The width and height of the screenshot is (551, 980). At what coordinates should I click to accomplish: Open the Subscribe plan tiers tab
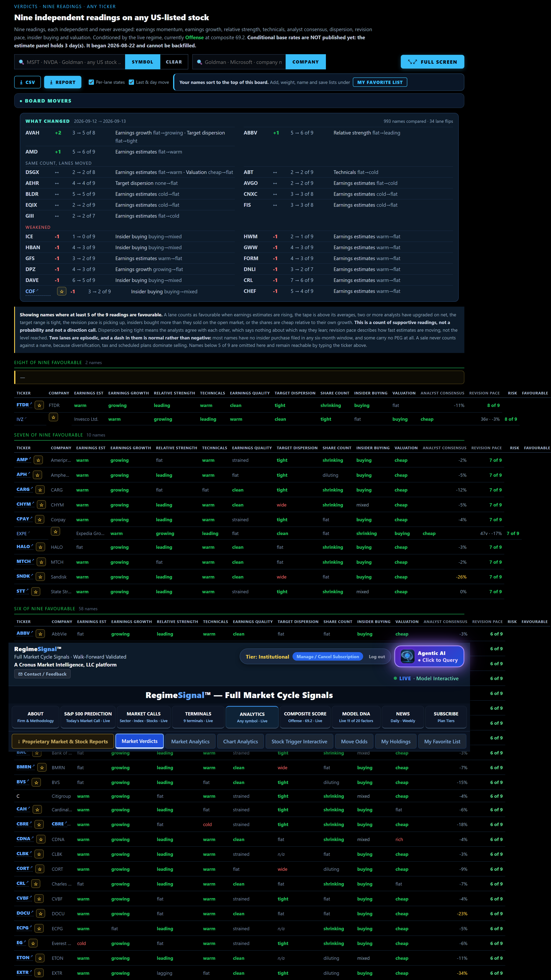pos(446,717)
